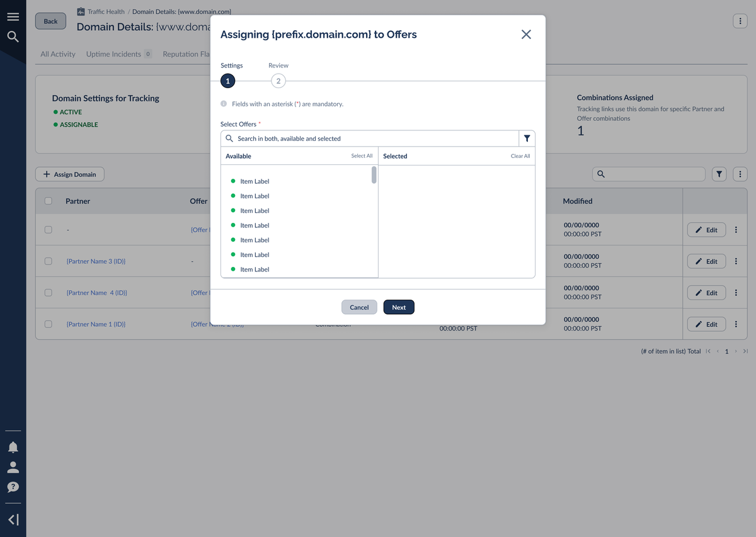Open notifications bell in sidebar
The width and height of the screenshot is (756, 537).
13,447
